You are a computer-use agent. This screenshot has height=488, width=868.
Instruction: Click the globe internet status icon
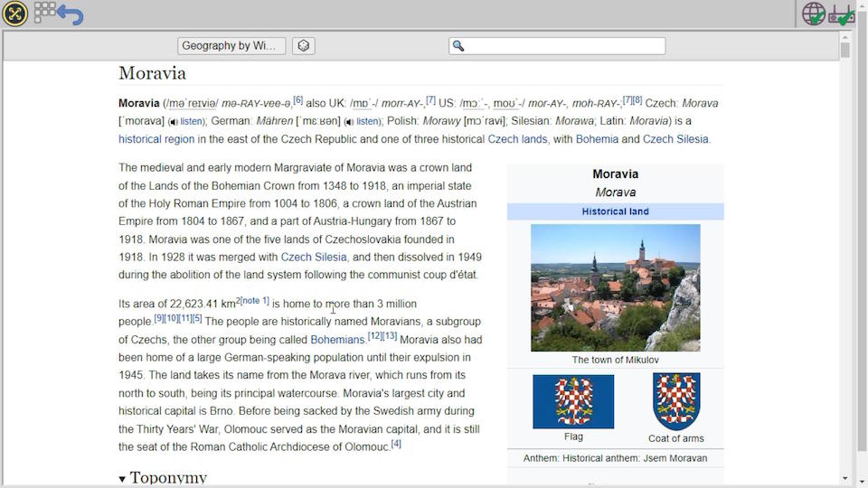pos(814,14)
